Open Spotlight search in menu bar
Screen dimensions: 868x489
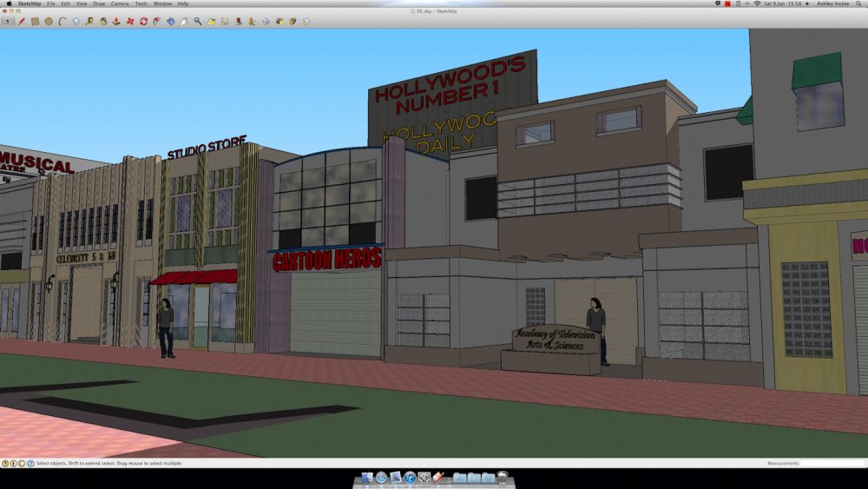click(x=860, y=3)
